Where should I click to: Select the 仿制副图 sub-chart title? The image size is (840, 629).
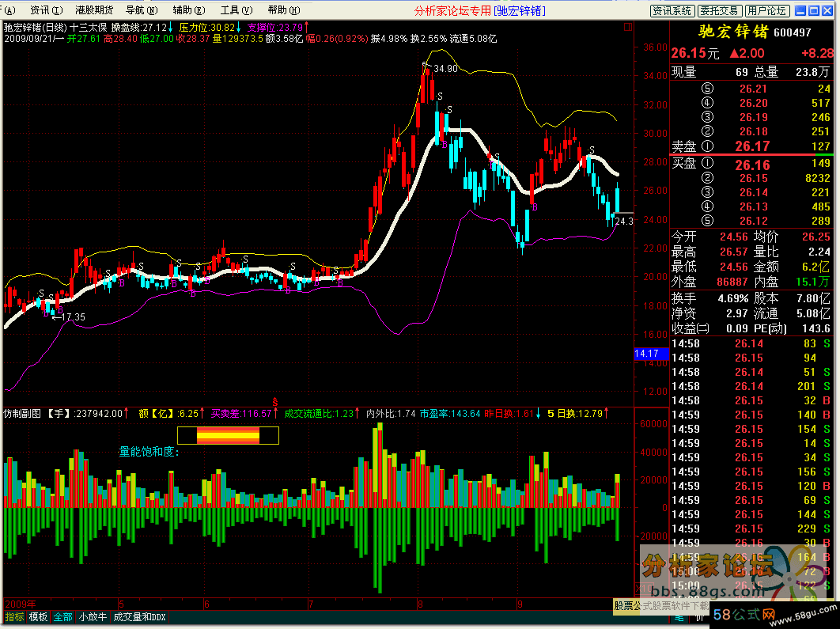click(22, 414)
